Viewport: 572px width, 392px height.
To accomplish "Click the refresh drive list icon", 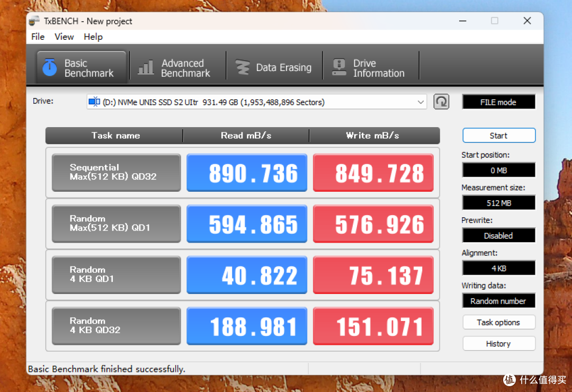I will (441, 102).
